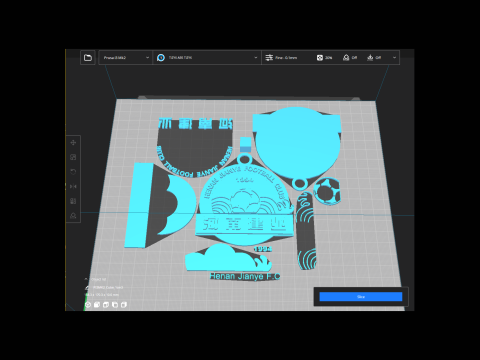This screenshot has width=480, height=360.
Task: Select the Chinese characters text at top
Action: click(195, 124)
